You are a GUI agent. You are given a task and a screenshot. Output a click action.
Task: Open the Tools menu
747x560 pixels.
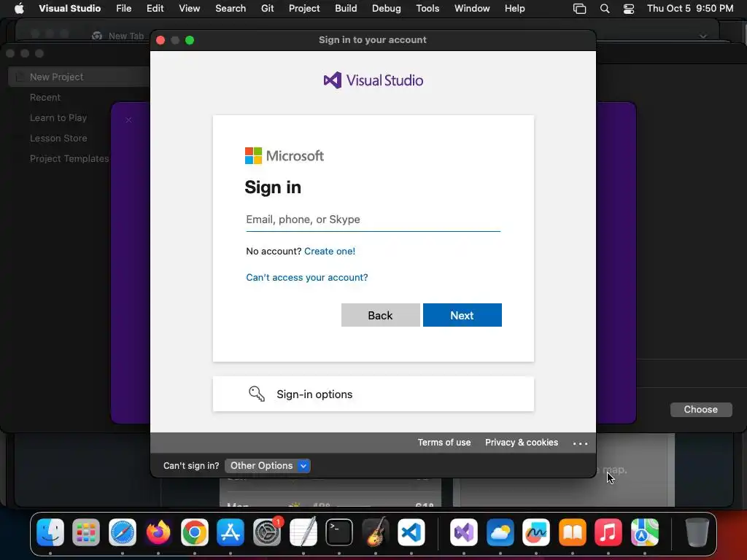coord(427,9)
